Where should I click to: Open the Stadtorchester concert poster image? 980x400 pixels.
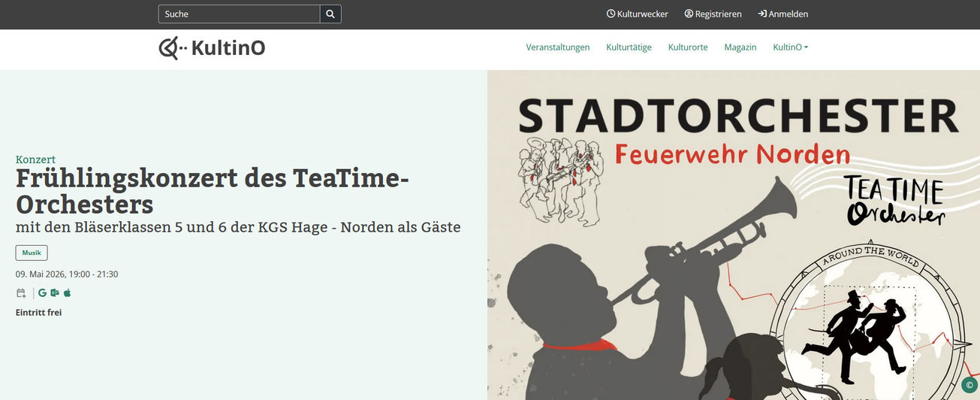734,235
